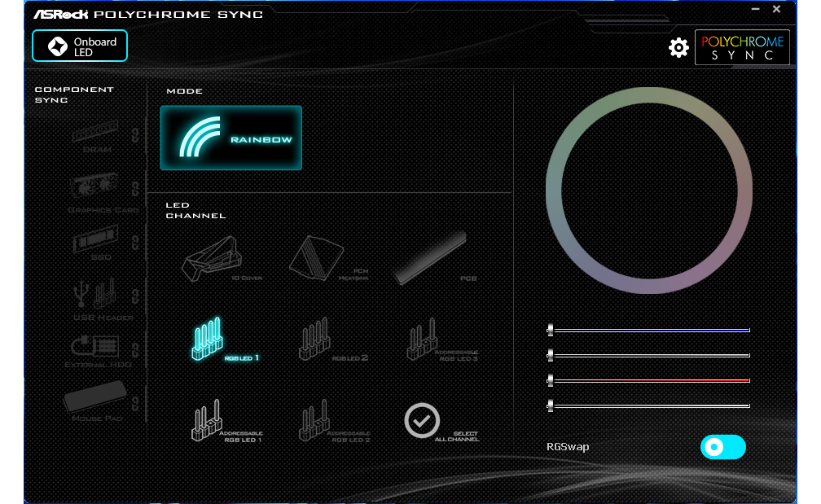Screen dimensions: 821x504
Task: Minimize the Polychrome Sync window
Action: tap(755, 10)
